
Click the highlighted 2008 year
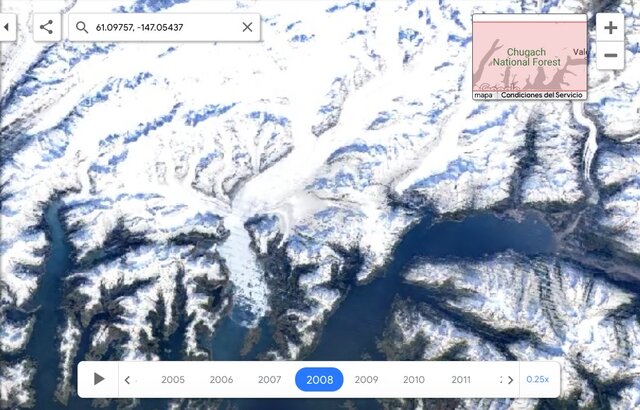click(x=319, y=379)
